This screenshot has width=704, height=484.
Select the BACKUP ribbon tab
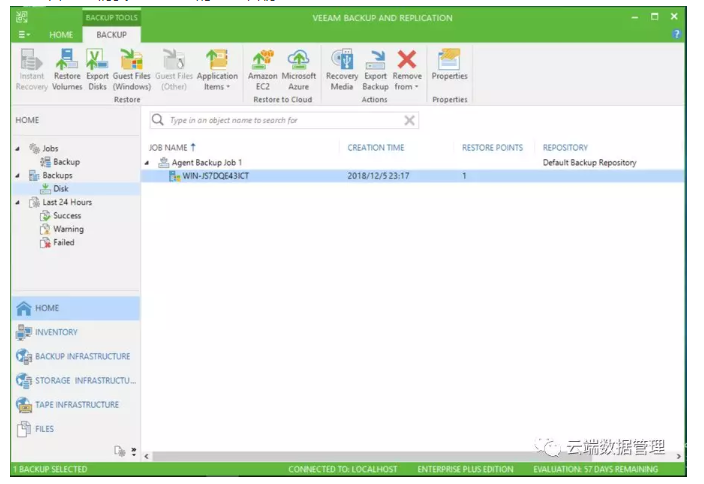(111, 35)
